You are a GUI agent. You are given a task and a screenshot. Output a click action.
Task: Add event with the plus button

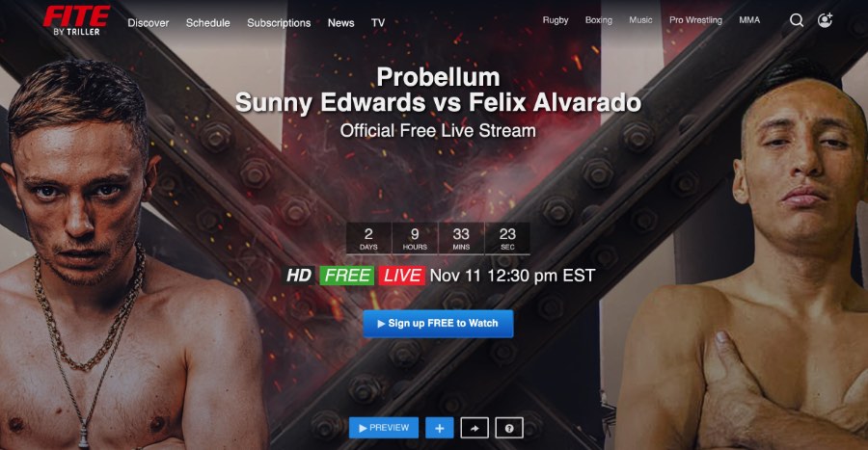(440, 428)
